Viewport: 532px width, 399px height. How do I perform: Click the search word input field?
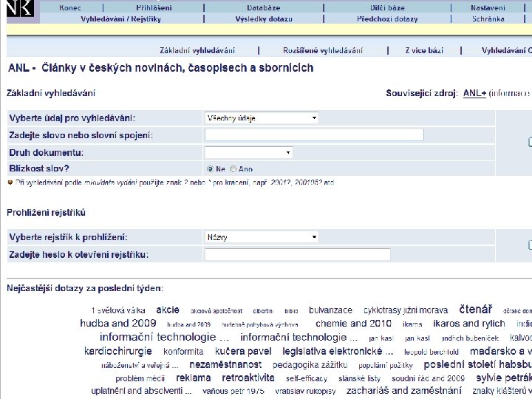pos(314,134)
